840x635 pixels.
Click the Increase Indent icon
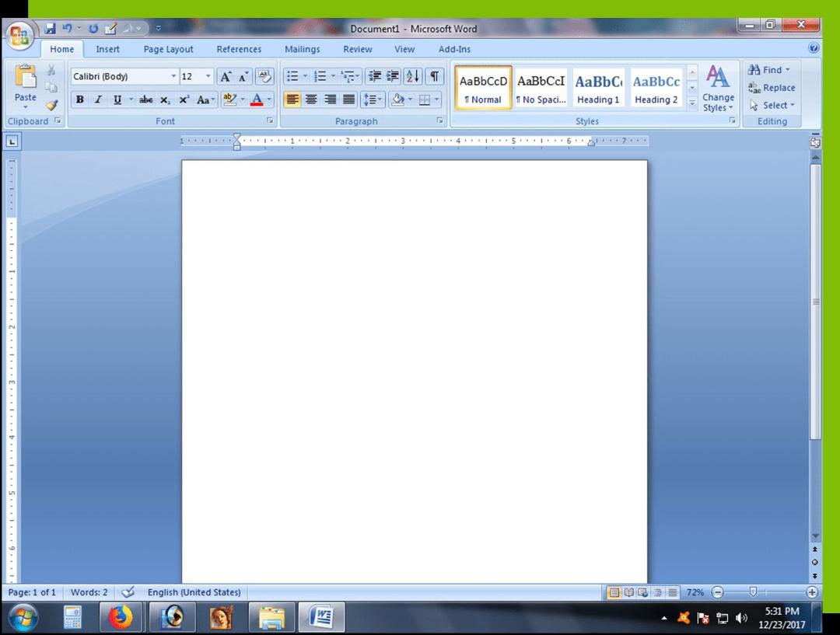[393, 76]
